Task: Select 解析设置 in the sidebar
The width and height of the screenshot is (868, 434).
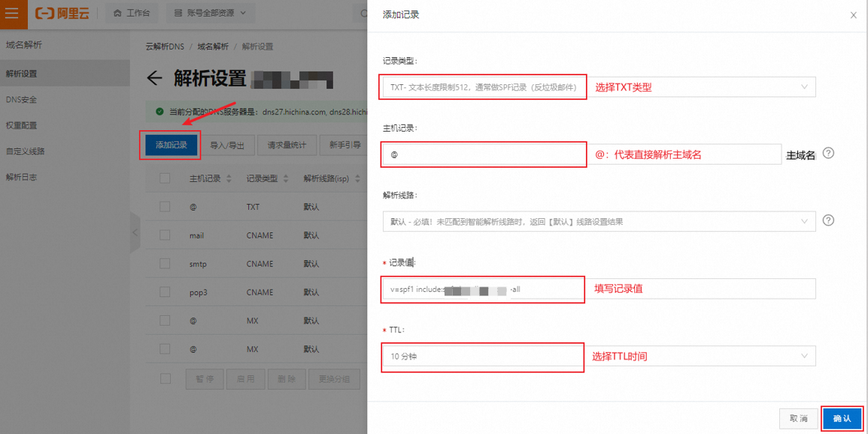Action: click(65, 73)
